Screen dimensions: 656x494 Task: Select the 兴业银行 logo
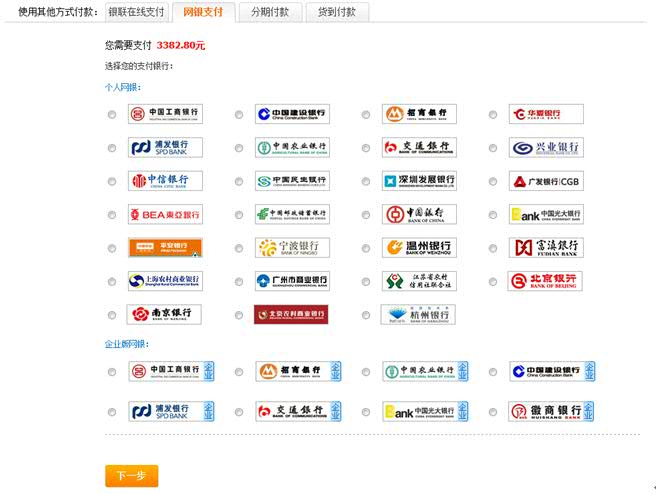point(546,147)
